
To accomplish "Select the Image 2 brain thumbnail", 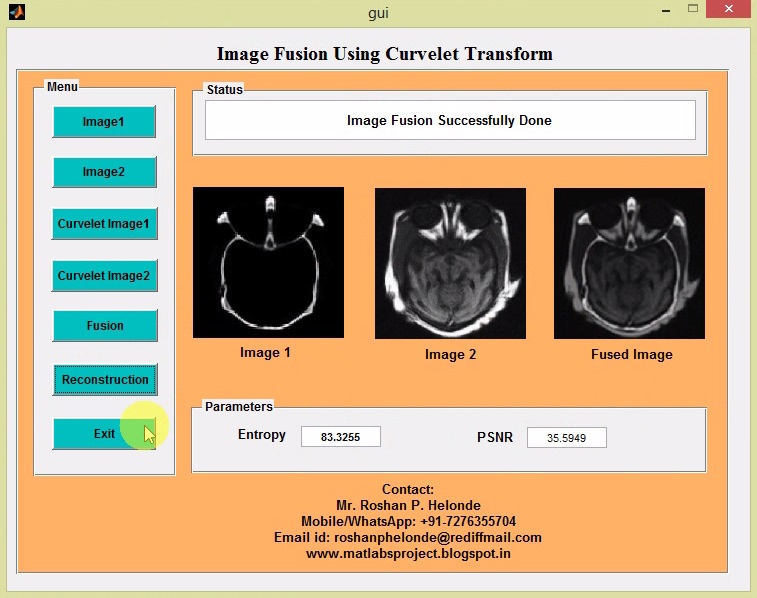I will 450,263.
